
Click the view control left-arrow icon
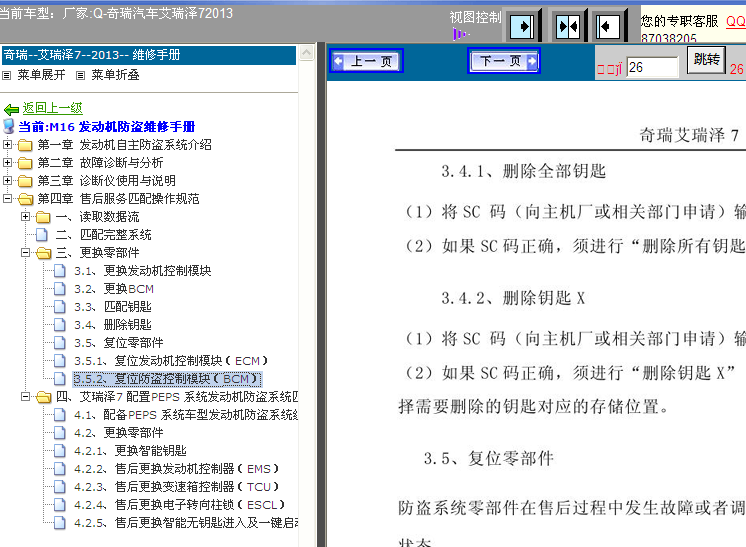point(608,26)
